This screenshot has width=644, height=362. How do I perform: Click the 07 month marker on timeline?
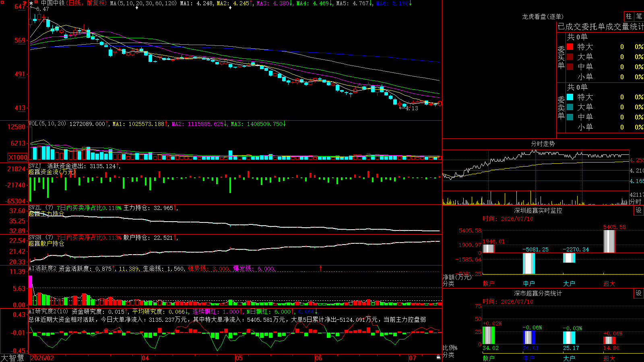tap(413, 358)
